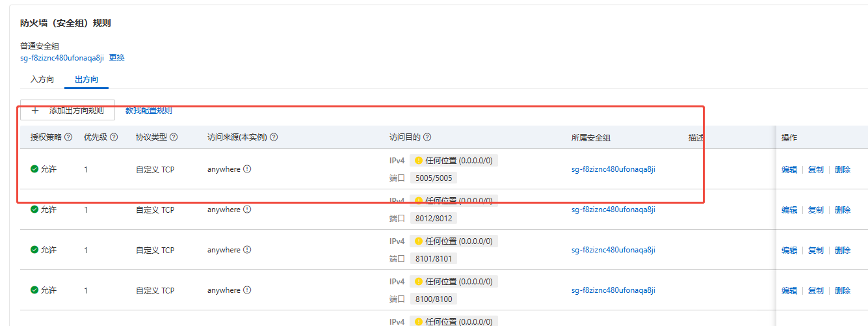Viewport: 868px width, 326px height.
Task: Click green 允许 check icon in 5005 row
Action: click(x=34, y=169)
